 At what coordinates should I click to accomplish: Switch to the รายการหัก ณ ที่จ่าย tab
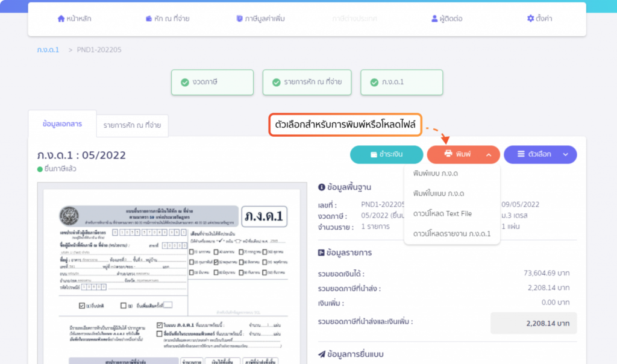tap(132, 125)
